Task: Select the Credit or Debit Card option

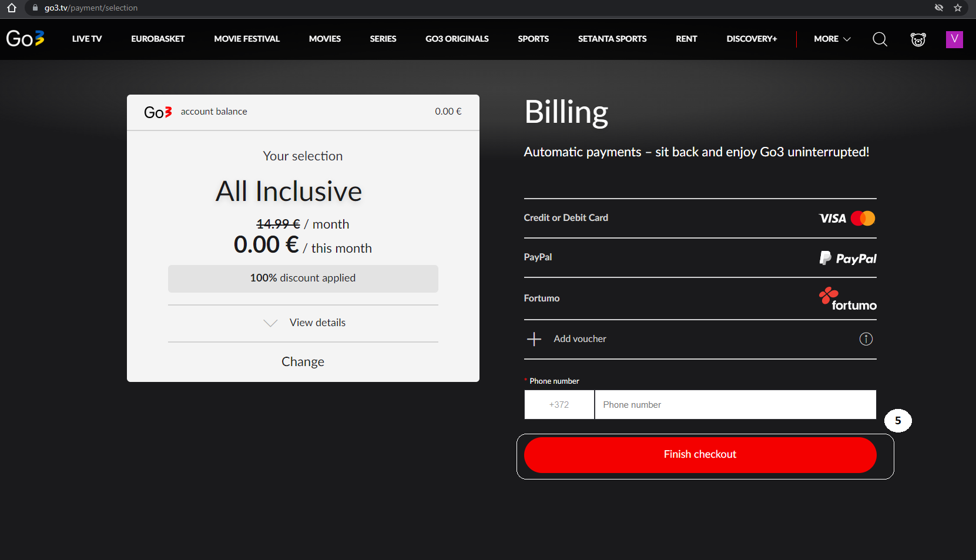Action: tap(566, 217)
